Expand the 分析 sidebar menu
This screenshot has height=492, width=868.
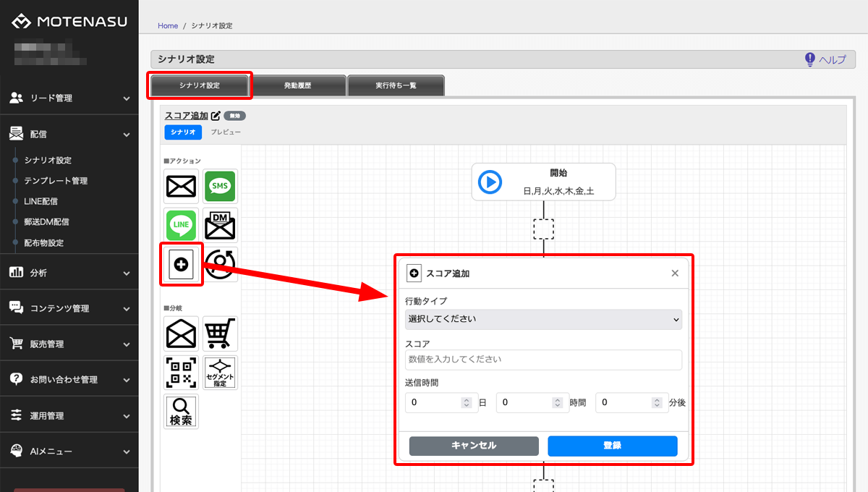tap(69, 273)
